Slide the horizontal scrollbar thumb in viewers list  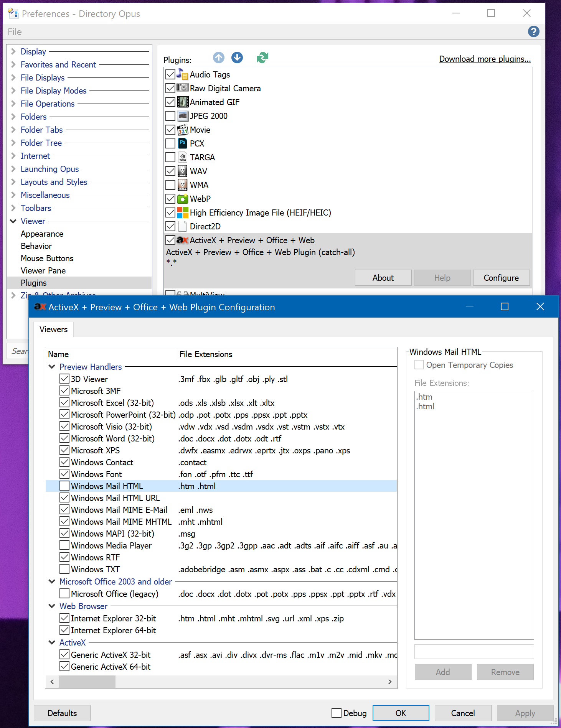coord(87,682)
